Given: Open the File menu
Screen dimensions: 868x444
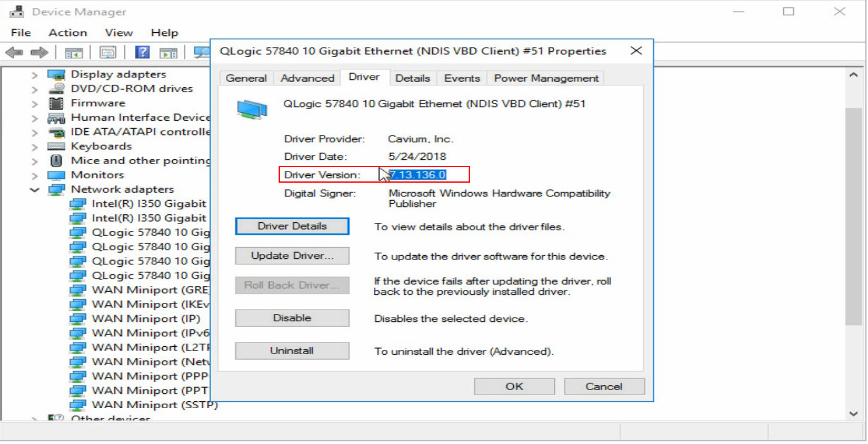Looking at the screenshot, I should point(21,33).
